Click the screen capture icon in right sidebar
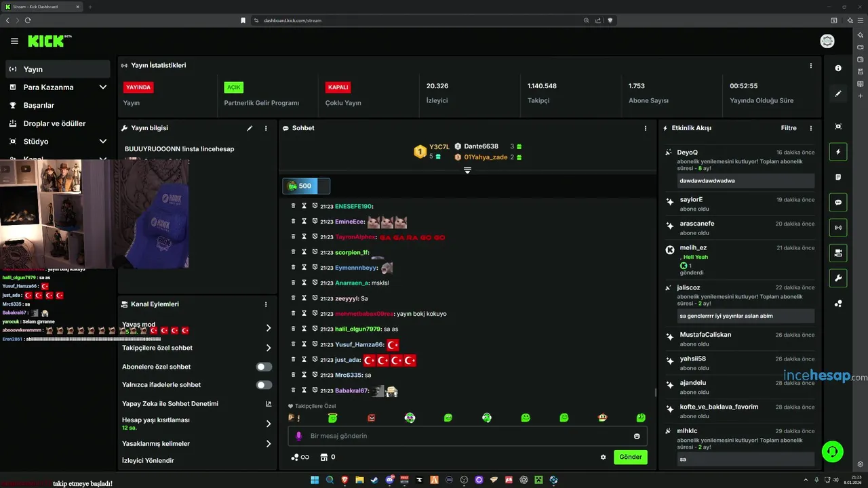 point(838,127)
